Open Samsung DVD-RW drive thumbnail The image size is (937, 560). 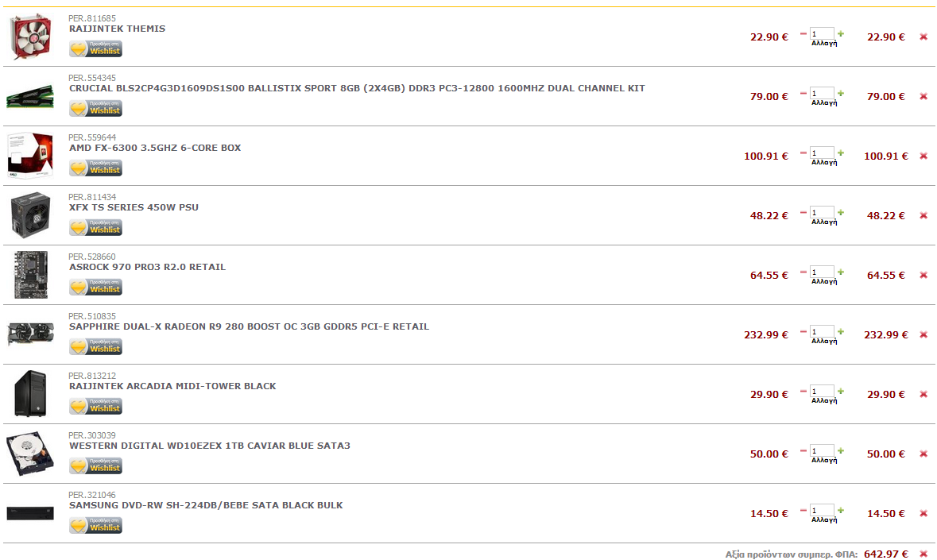tap(30, 513)
